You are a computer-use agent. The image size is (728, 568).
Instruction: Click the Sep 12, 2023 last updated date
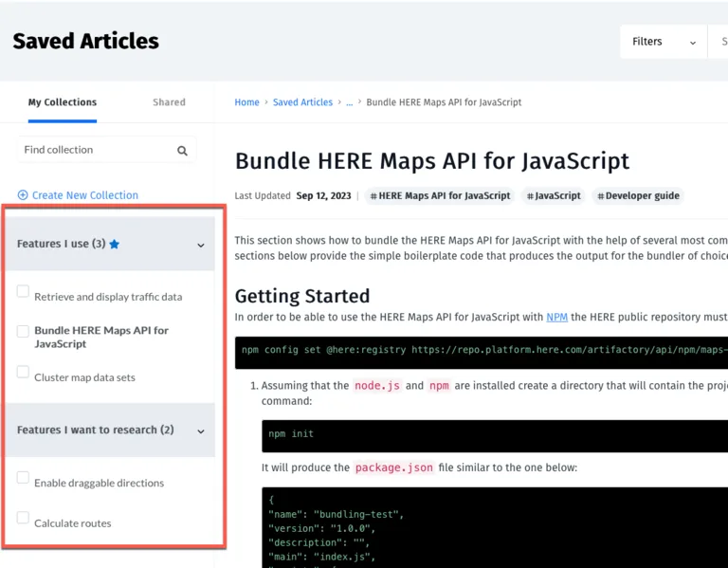coord(323,195)
